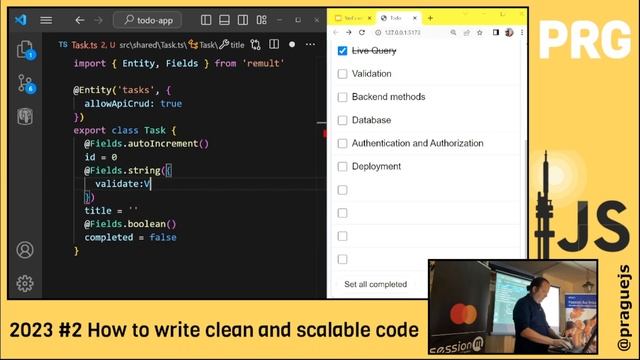The width and height of the screenshot is (640, 360).
Task: Open a new browser tab
Action: point(430,18)
